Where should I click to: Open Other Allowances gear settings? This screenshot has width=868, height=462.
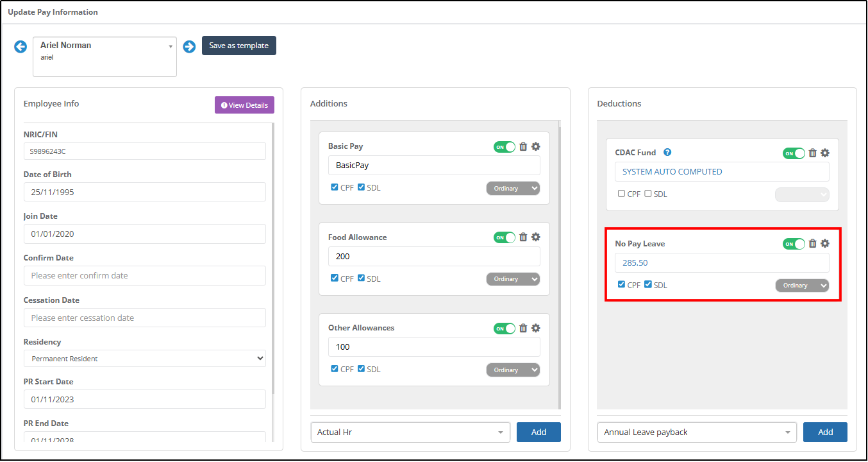click(536, 328)
